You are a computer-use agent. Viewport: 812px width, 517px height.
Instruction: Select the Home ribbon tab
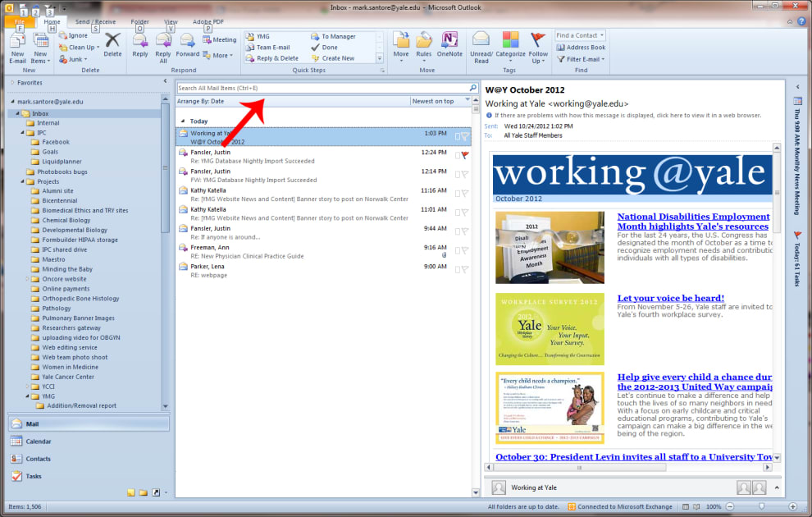tap(52, 22)
